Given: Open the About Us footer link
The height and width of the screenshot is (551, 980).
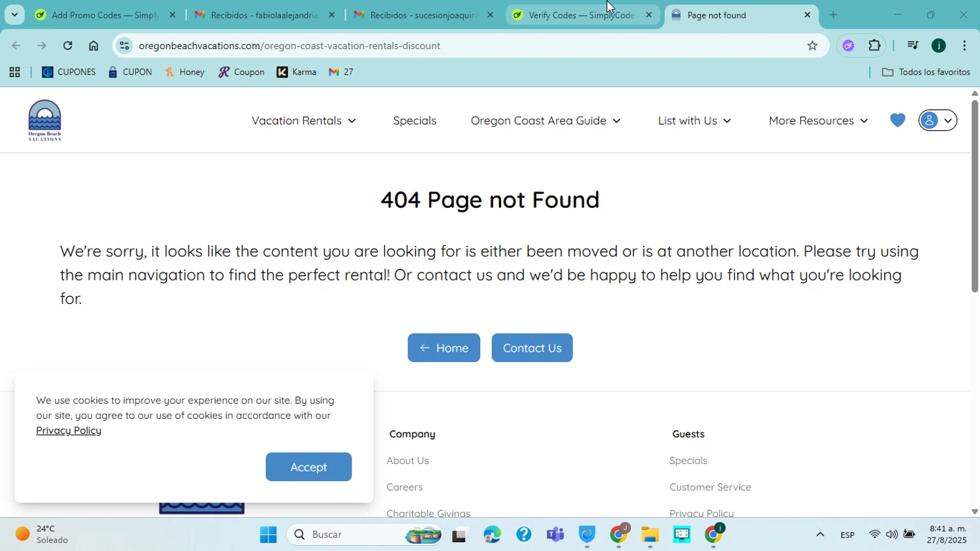Looking at the screenshot, I should tap(408, 461).
